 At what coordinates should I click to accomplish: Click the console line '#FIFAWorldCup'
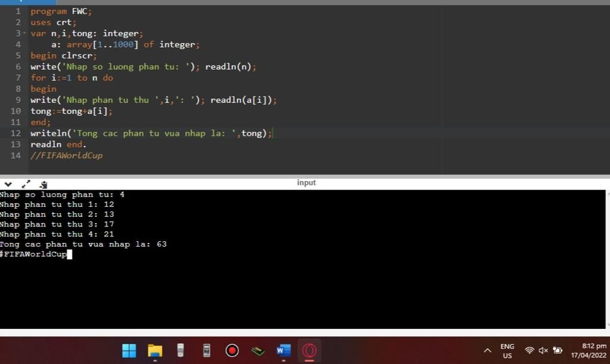tap(33, 254)
